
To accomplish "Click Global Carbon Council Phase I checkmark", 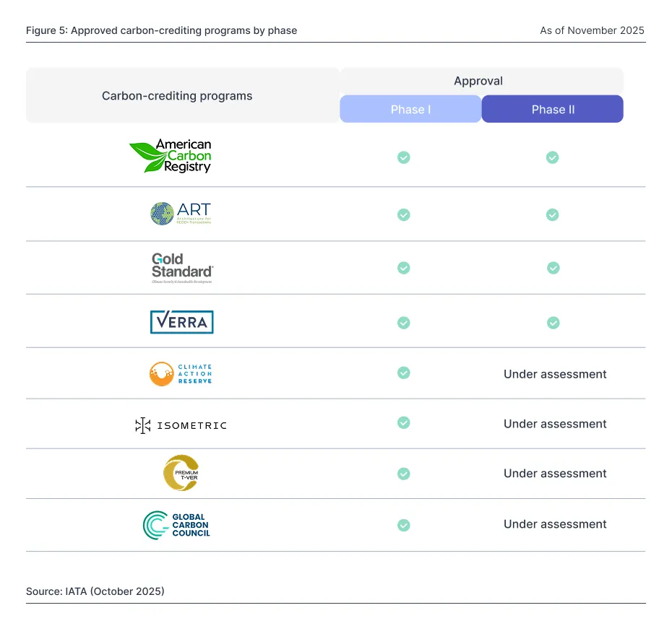I will 403,525.
